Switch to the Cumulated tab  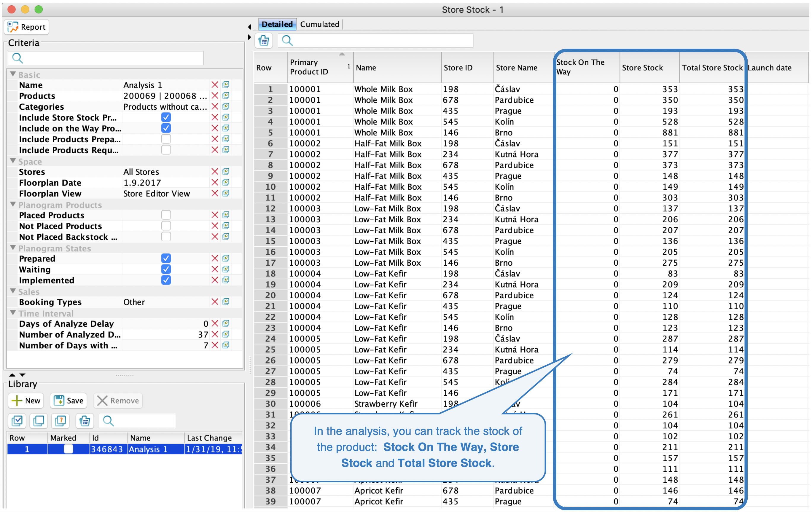tap(319, 24)
